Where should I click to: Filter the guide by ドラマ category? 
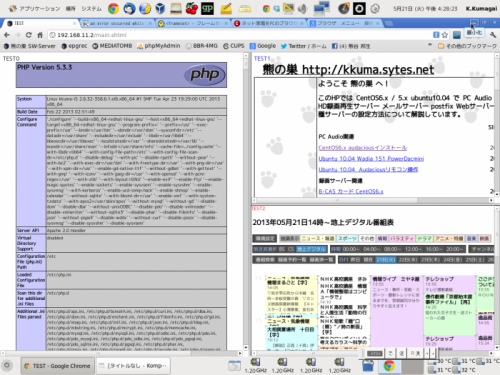425,238
